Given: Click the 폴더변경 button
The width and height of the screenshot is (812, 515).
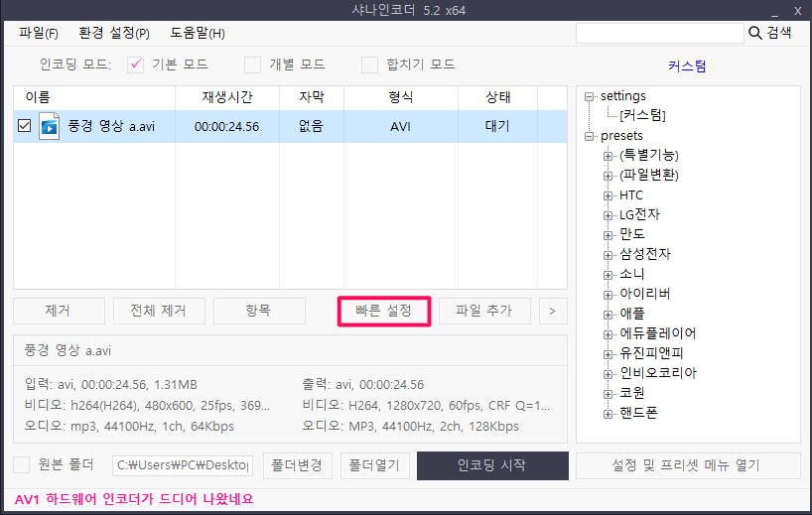Looking at the screenshot, I should coord(297,465).
